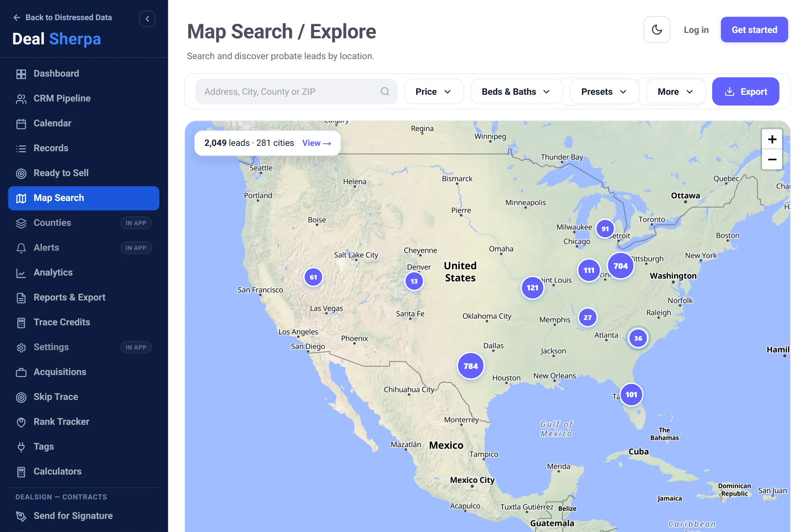
Task: Click the 61 cluster in Nevada
Action: (313, 278)
